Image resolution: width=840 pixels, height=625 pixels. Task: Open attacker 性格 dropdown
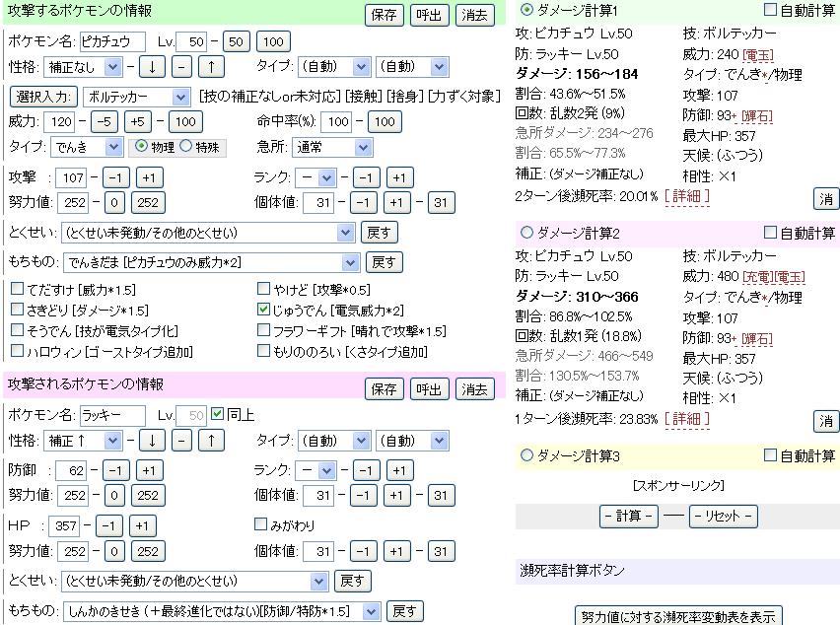click(x=83, y=67)
